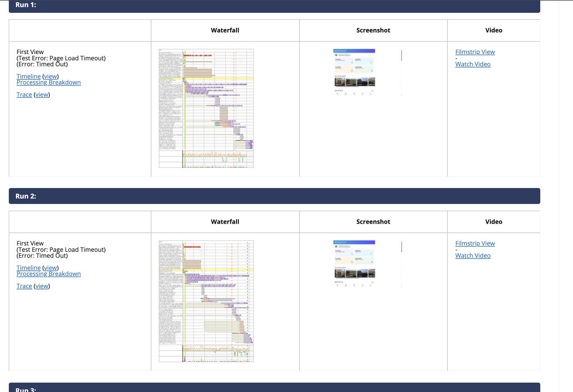Open Run 1 Filmstrip View link
This screenshot has width=573, height=392.
[x=475, y=52]
